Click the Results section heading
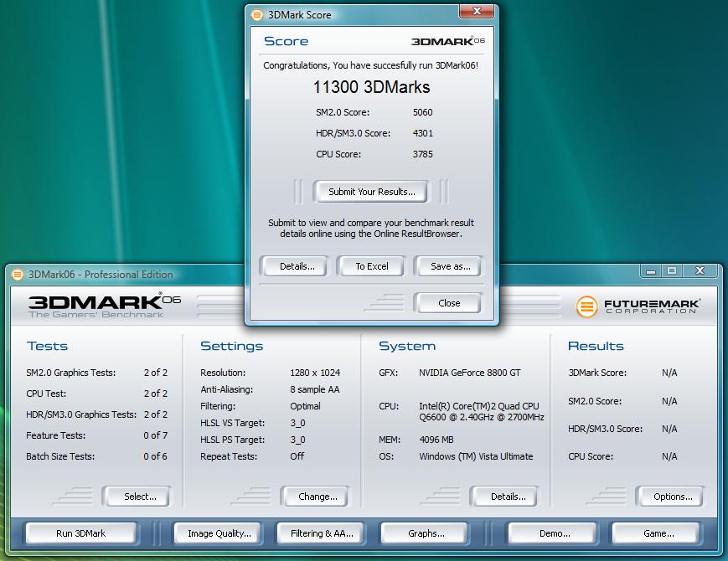The image size is (728, 561). coord(596,346)
